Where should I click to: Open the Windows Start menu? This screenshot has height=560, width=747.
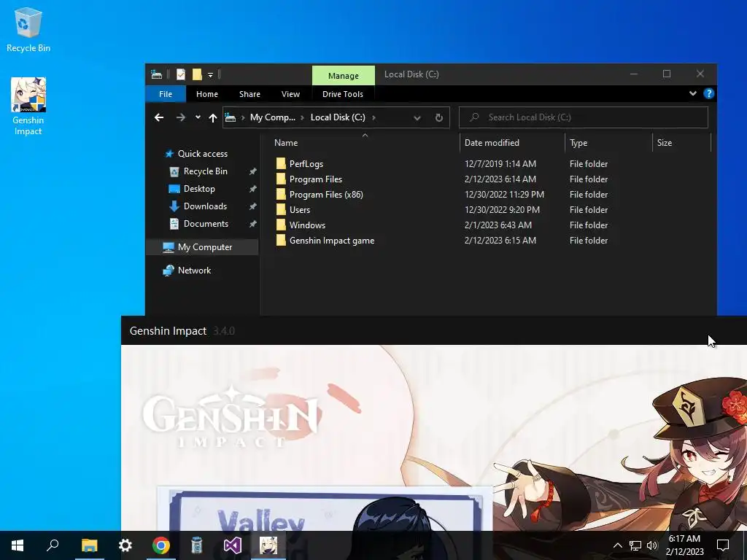click(18, 545)
